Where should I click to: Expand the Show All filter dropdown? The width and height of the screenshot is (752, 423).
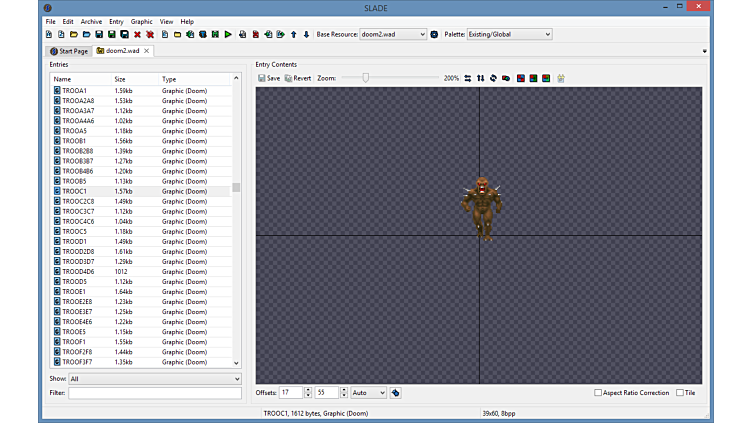(155, 379)
